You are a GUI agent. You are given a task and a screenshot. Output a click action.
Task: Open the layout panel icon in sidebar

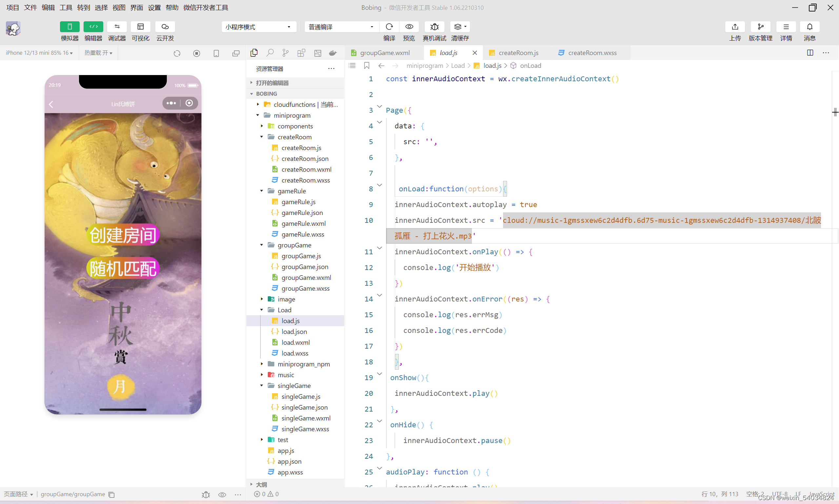318,53
